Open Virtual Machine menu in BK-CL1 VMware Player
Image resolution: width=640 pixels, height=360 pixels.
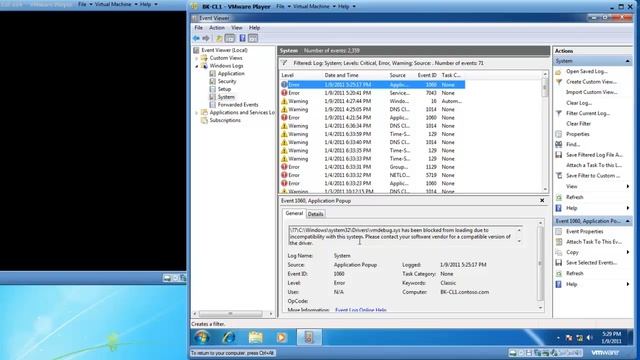click(x=313, y=7)
